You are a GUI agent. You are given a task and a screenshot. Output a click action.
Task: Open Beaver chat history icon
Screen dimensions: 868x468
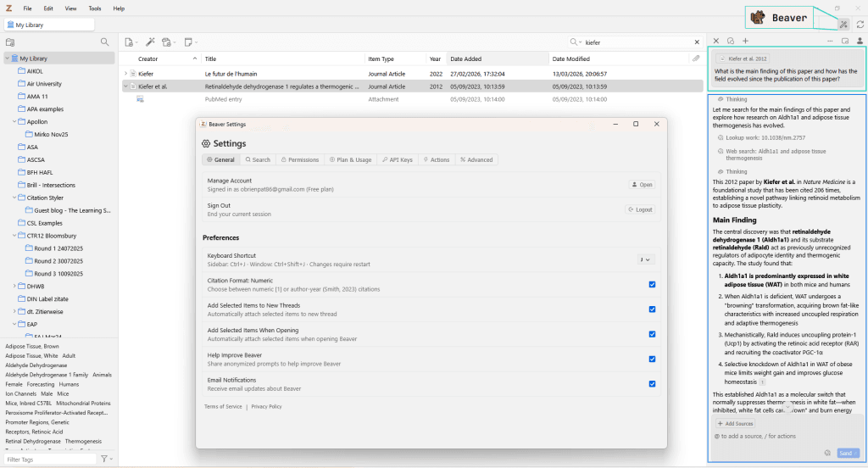tap(731, 41)
